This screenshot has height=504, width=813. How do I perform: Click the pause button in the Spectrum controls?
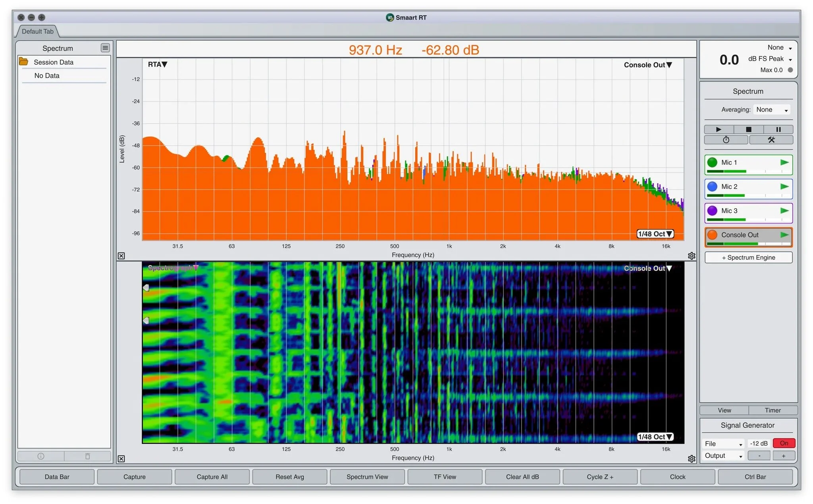tap(778, 129)
